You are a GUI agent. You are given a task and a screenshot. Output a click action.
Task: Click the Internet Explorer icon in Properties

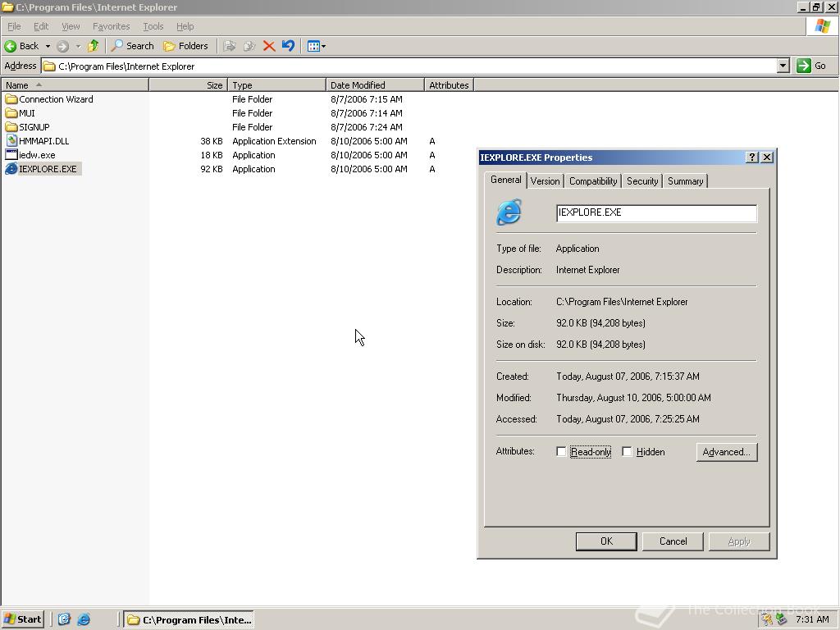tap(509, 212)
